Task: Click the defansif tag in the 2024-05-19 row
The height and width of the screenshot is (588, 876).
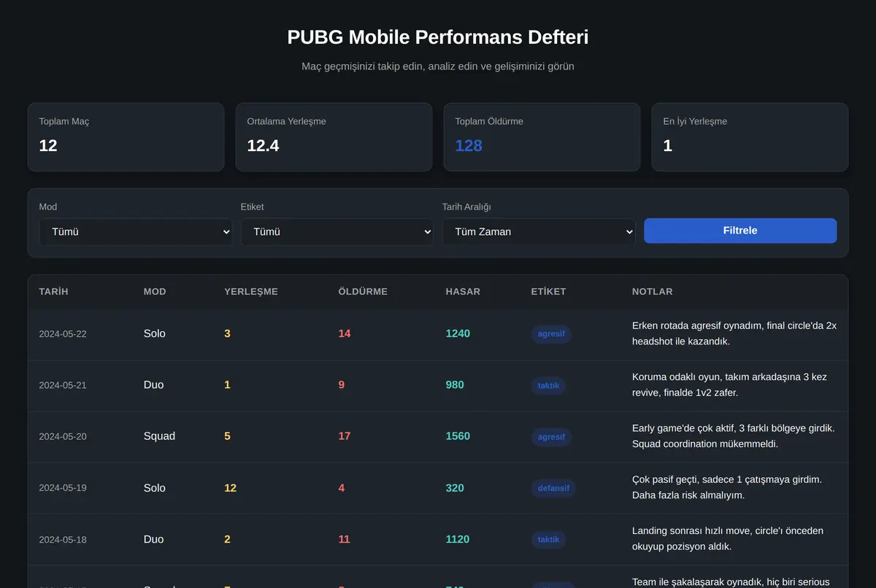Action: coord(553,488)
